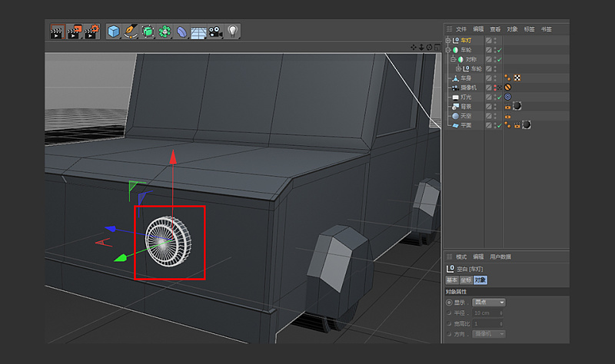This screenshot has height=364, width=615.
Task: Click Render to Picture Viewer icon
Action: point(74,31)
